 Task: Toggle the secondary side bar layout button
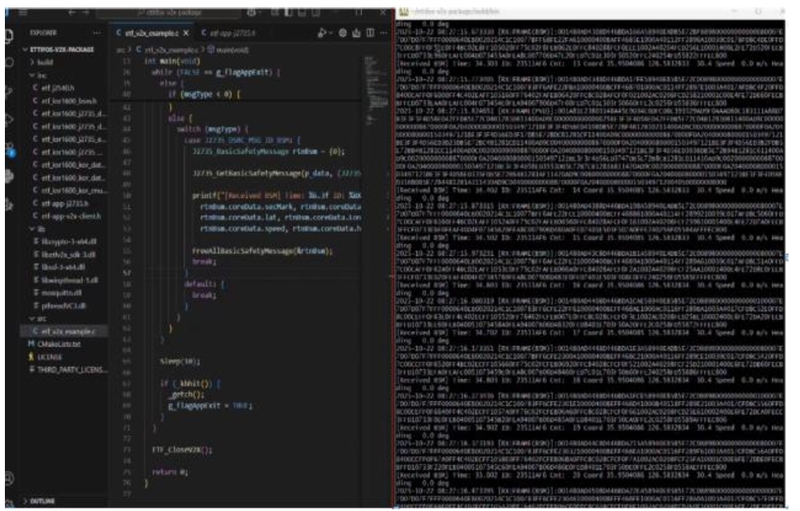[x=316, y=12]
